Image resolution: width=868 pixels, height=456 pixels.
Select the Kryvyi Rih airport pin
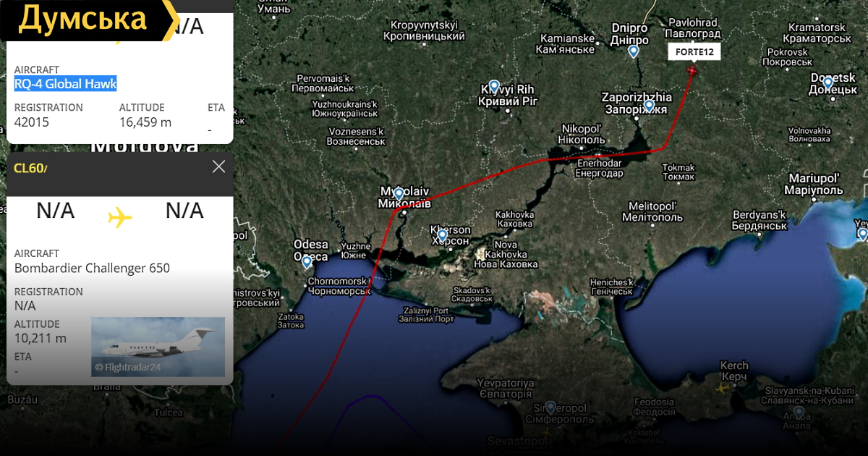pos(495,86)
